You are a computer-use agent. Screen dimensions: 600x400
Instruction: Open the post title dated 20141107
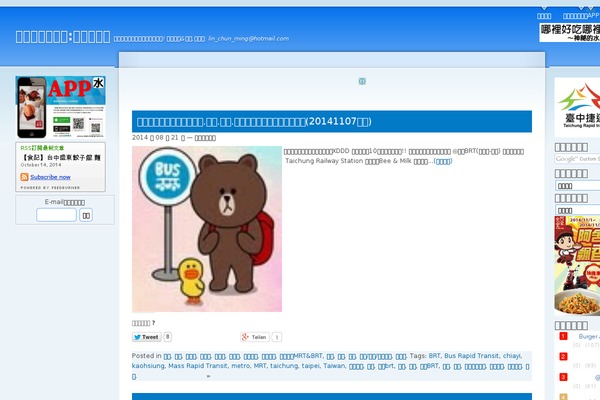(254, 122)
